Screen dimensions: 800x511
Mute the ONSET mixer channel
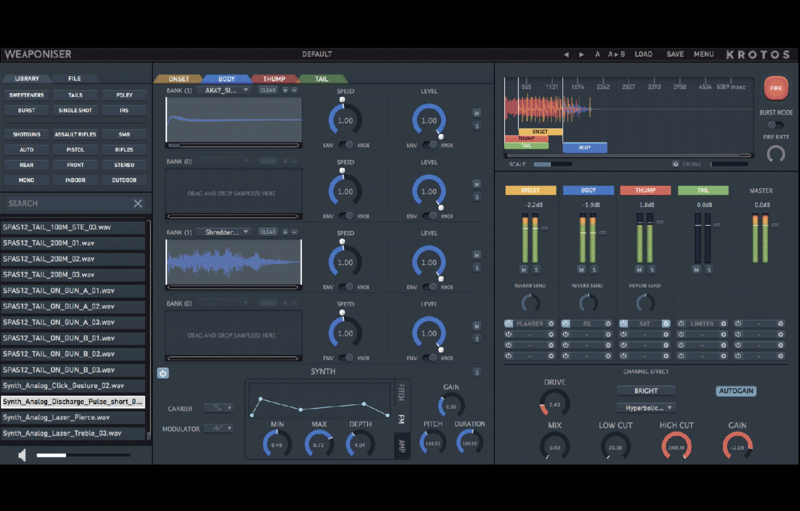[x=524, y=269]
